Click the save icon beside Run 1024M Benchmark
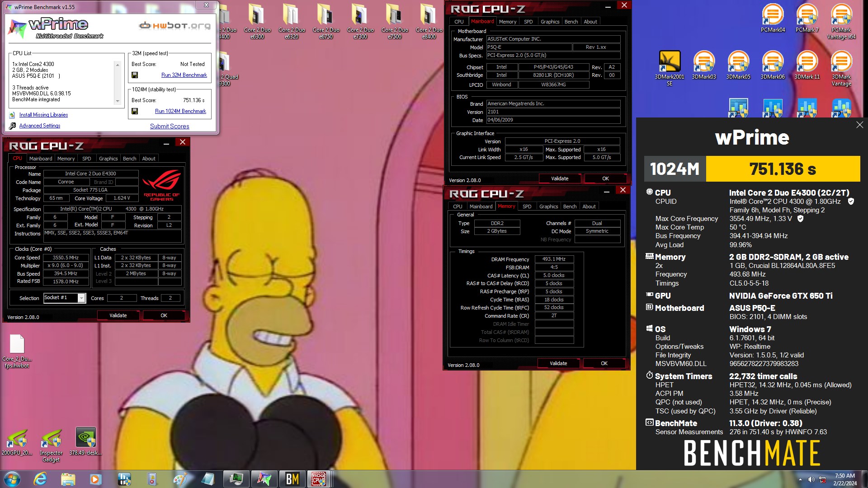Image resolution: width=868 pixels, height=488 pixels. (x=135, y=111)
